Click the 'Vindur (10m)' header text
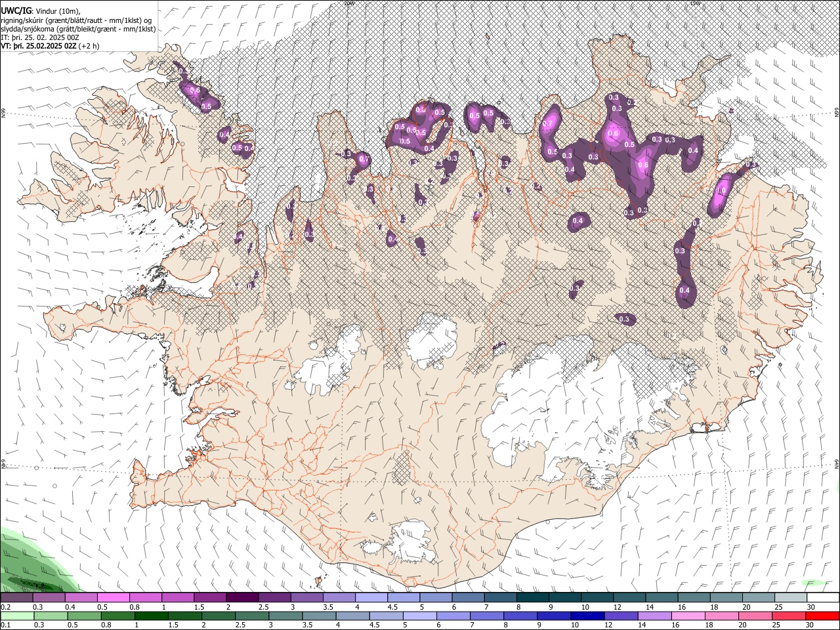Image resolution: width=840 pixels, height=630 pixels. coord(57,10)
